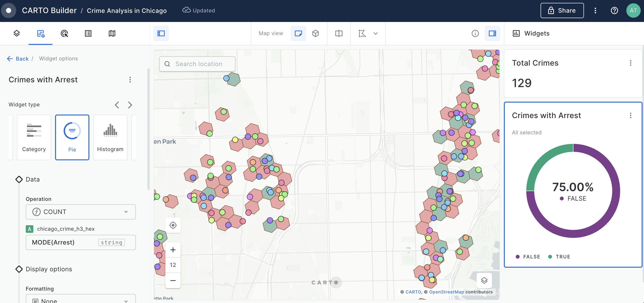The image size is (644, 303).
Task: Click the chicago_crime_h3_hex source label
Action: pos(66,229)
